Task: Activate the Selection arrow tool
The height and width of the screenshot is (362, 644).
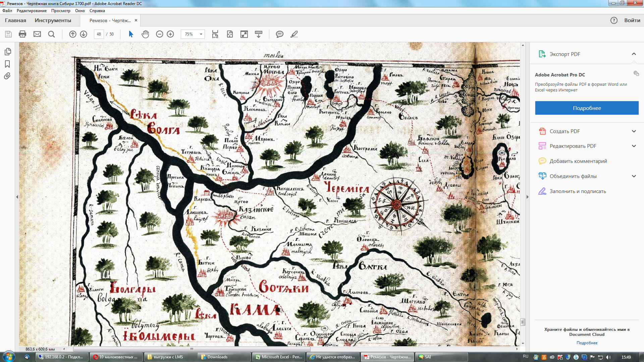Action: [x=131, y=34]
